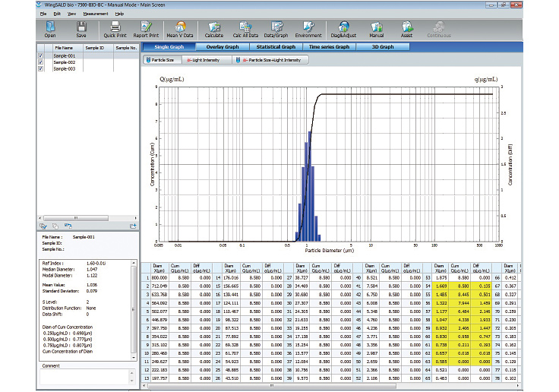Click inside the Comment text field
Viewport: 559px width, 392px height.
tap(84, 377)
